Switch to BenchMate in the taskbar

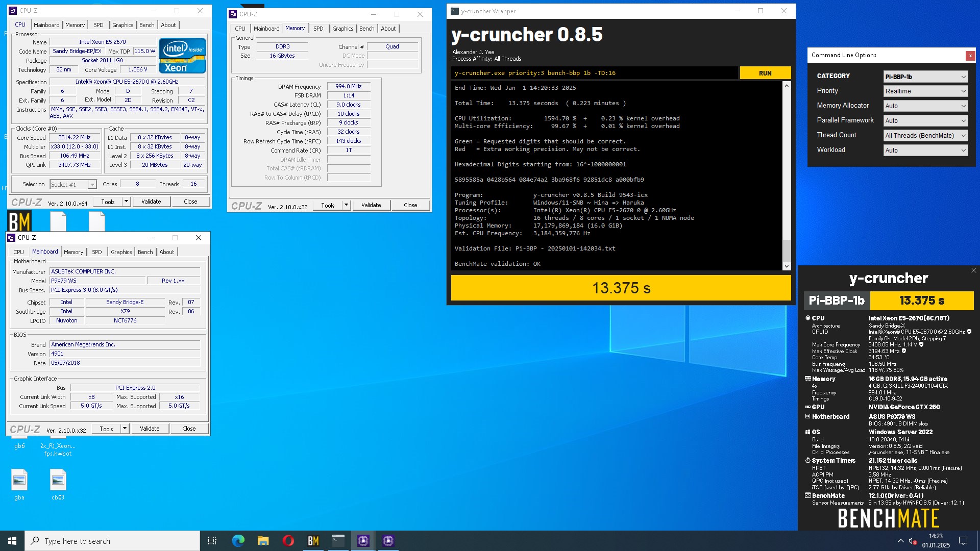tap(313, 541)
